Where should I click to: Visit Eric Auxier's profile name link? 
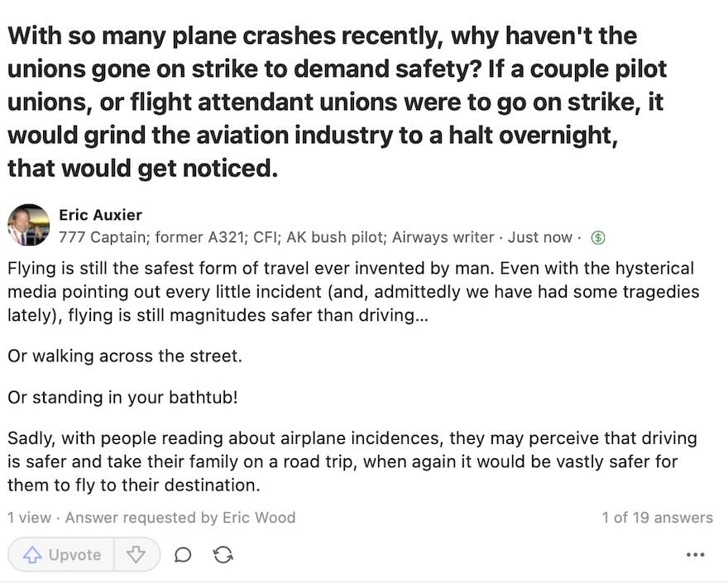click(x=100, y=215)
